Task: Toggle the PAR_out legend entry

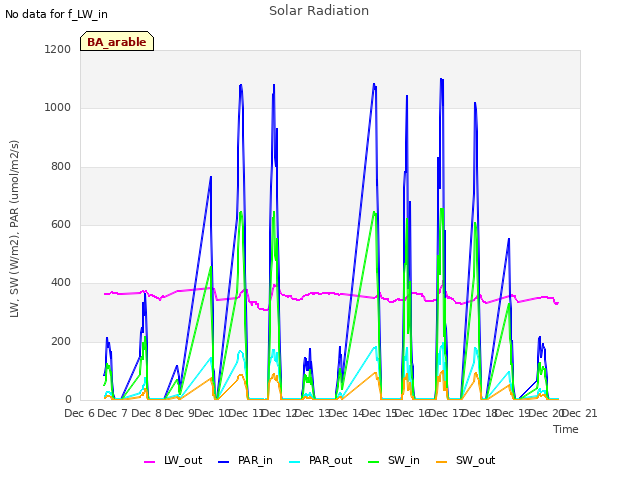Action: pyautogui.click(x=320, y=460)
